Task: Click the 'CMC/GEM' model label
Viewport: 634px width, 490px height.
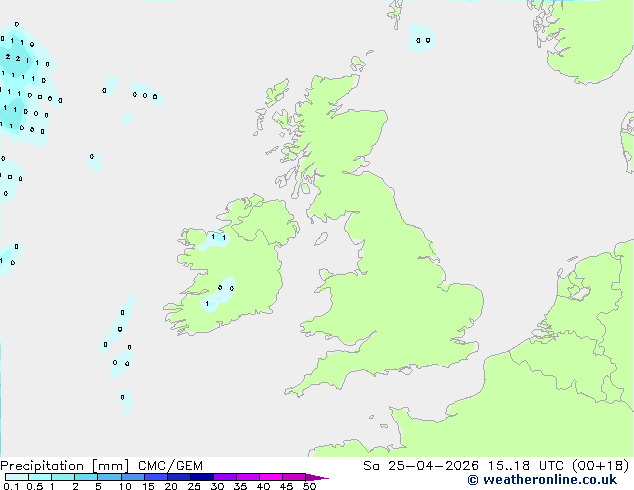Action: click(170, 466)
